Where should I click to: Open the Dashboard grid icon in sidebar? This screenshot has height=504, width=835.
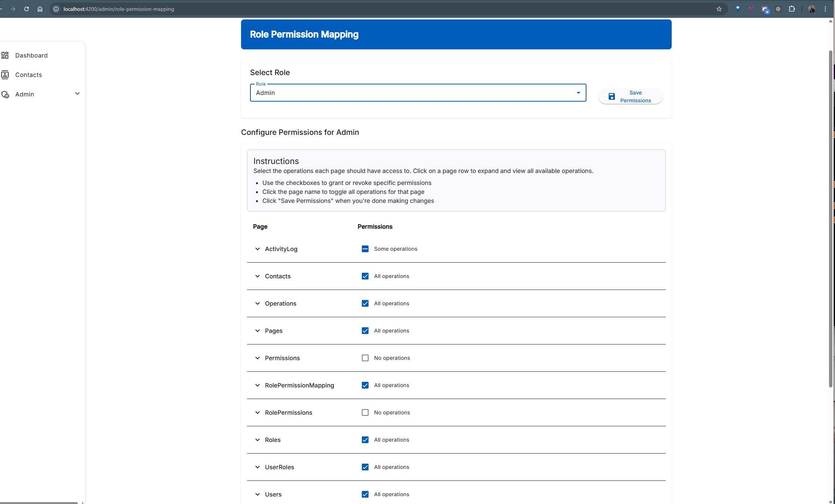coord(5,55)
